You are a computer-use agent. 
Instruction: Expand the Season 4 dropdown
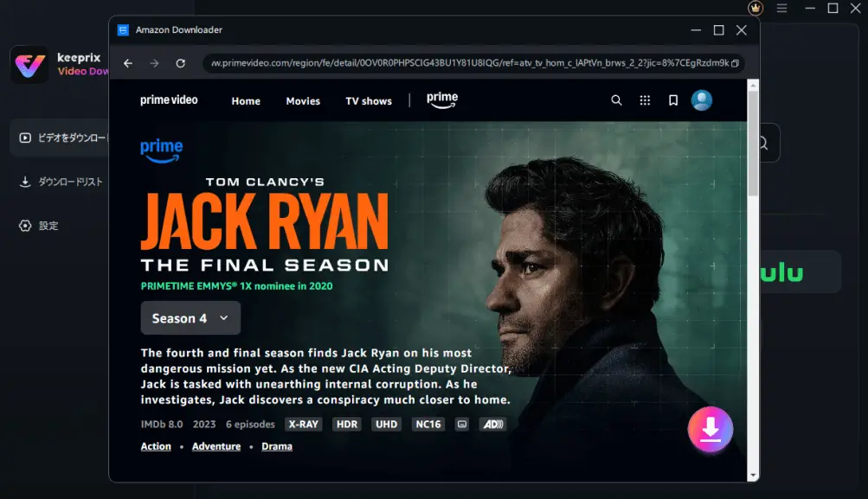click(x=190, y=318)
